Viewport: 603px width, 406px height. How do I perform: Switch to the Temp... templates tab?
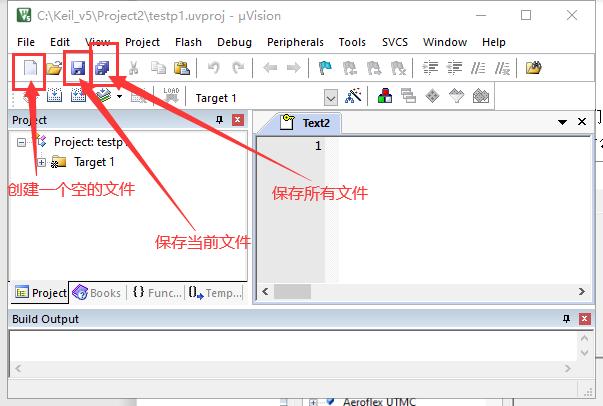(216, 293)
